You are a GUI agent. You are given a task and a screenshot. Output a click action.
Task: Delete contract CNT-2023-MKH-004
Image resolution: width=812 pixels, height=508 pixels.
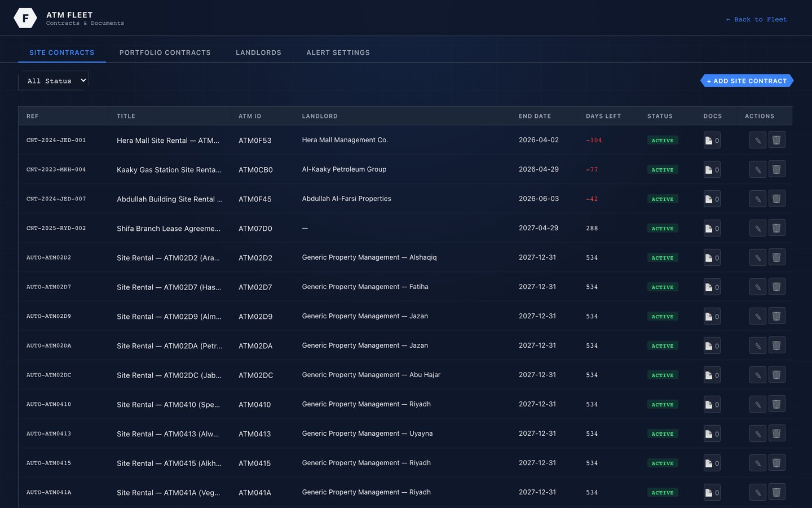tap(776, 169)
